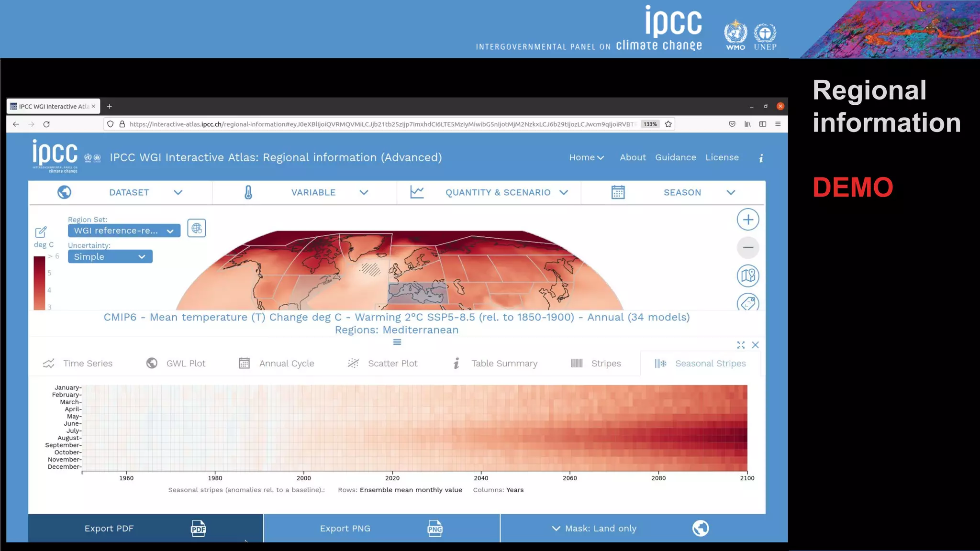Screen dimensions: 980x551
Task: Click the calendar icon in the Season menu
Action: click(618, 192)
